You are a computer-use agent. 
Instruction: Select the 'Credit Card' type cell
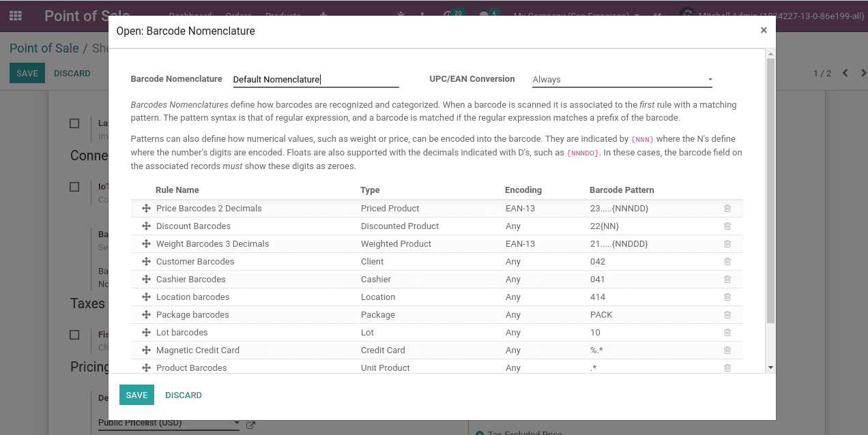point(383,350)
